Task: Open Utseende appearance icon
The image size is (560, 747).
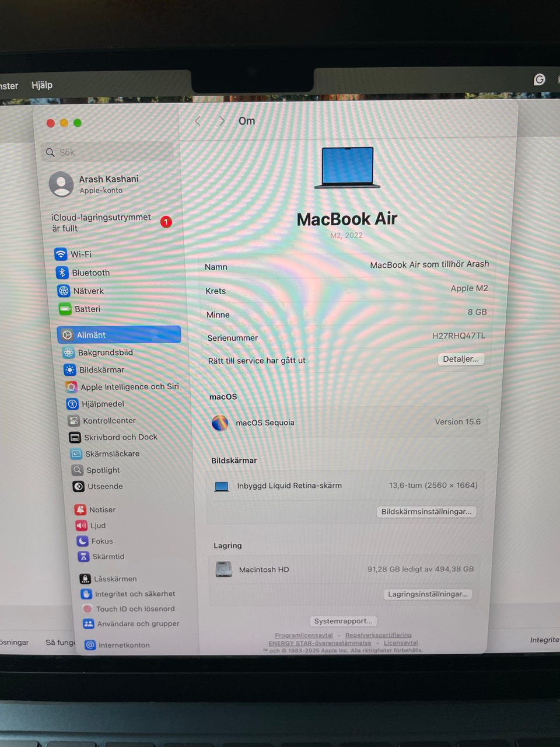Action: [78, 486]
